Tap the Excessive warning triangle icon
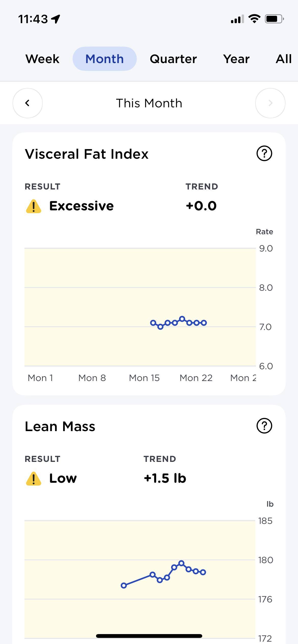This screenshot has width=298, height=644. coord(34,206)
